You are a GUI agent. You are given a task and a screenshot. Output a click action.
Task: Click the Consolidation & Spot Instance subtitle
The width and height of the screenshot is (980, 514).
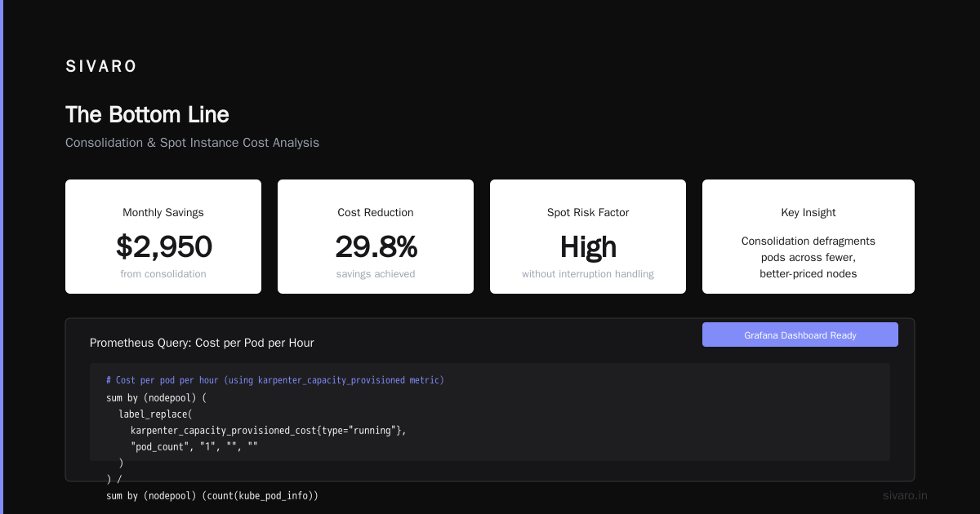(x=192, y=143)
